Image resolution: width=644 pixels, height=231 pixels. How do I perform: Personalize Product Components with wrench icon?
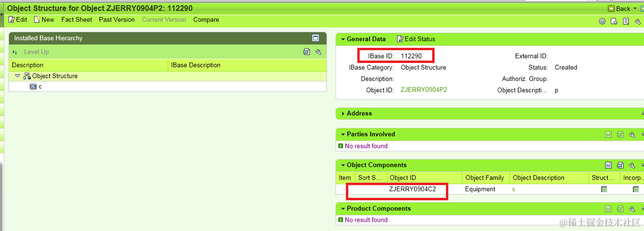pos(632,209)
